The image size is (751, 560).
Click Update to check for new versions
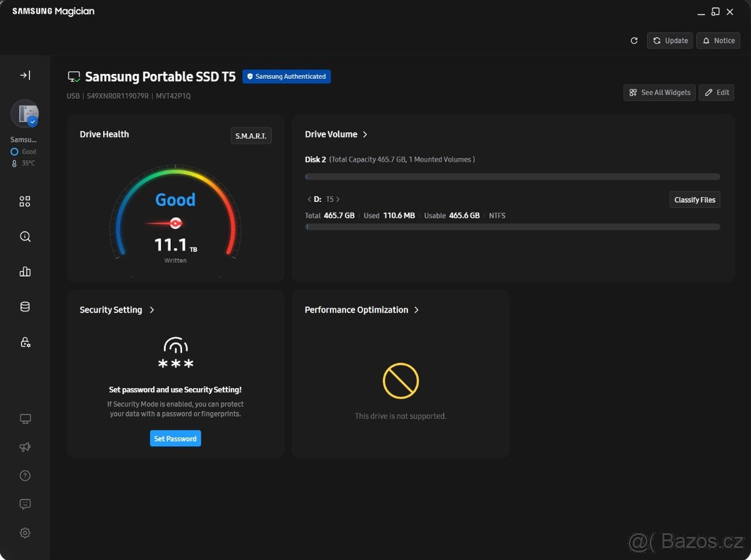pyautogui.click(x=670, y=40)
